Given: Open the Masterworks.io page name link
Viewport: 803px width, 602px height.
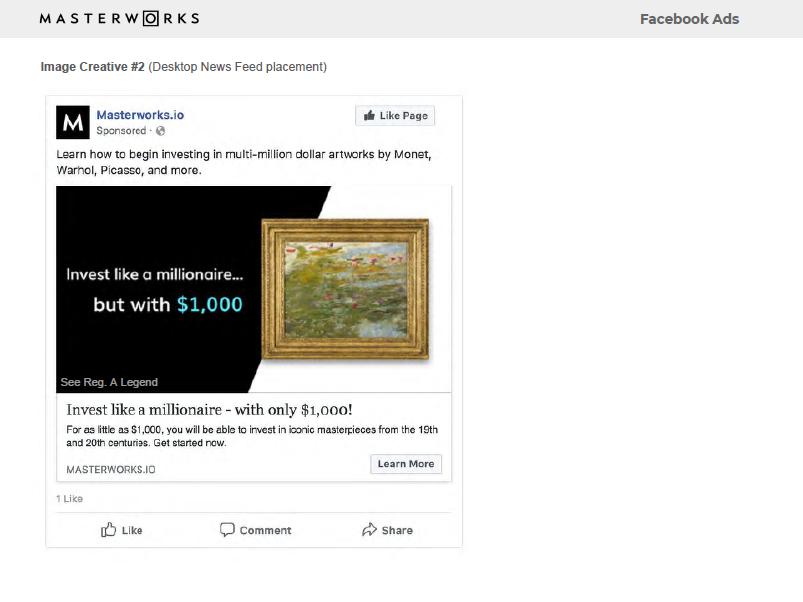Looking at the screenshot, I should pos(140,115).
